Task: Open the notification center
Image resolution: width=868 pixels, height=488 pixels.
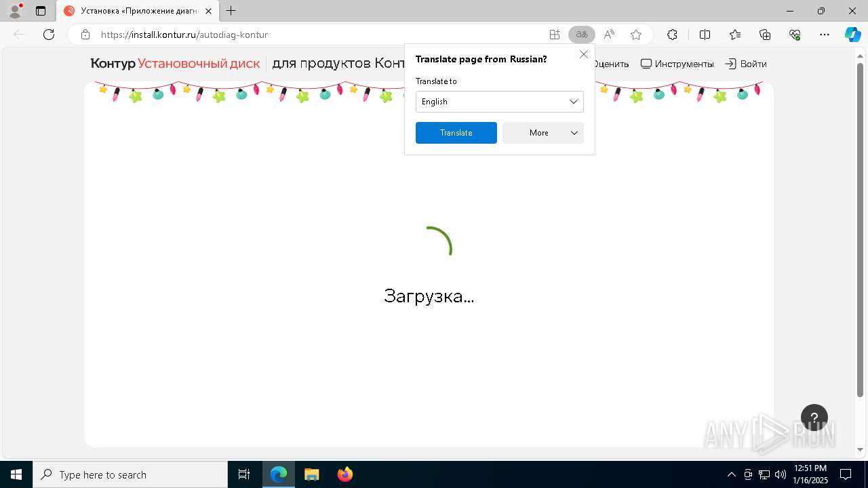Action: point(846,474)
